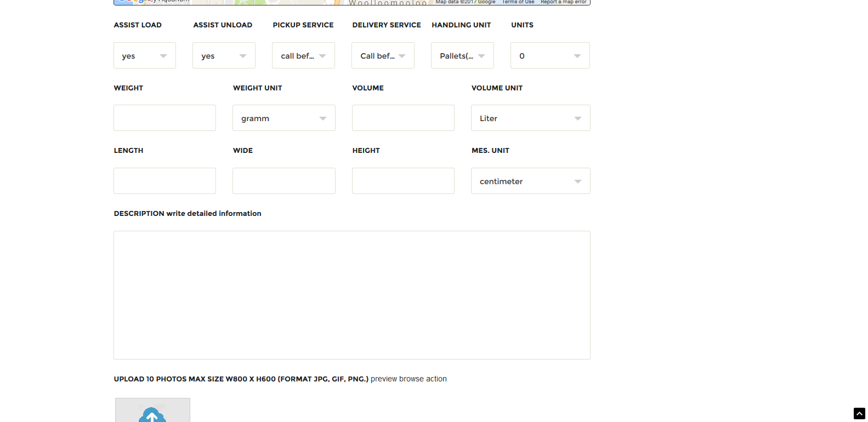The image size is (868, 422).
Task: Click the Google logo on the map
Action: click(x=132, y=2)
